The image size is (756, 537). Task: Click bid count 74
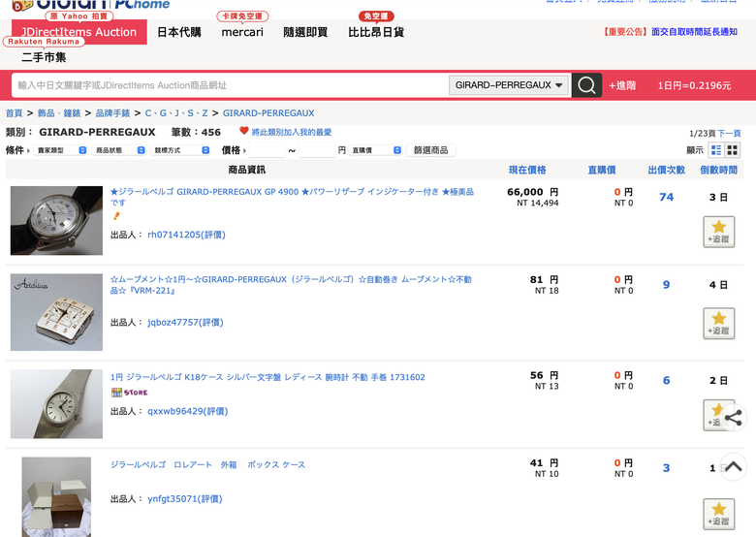coord(666,197)
